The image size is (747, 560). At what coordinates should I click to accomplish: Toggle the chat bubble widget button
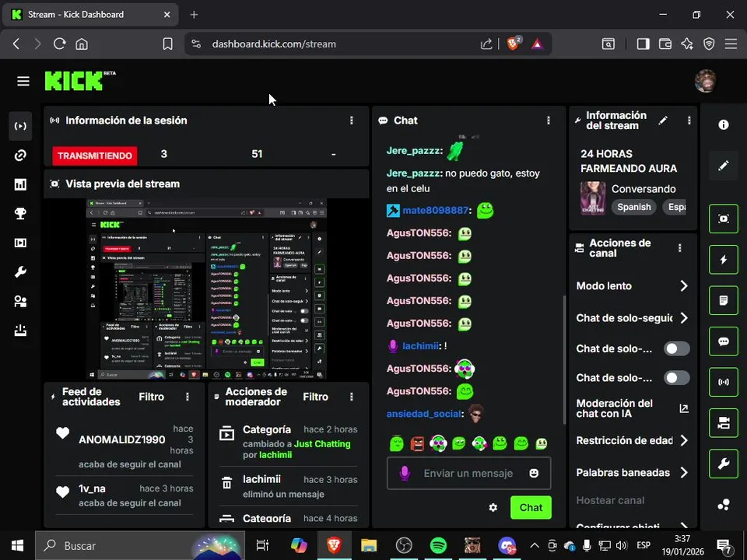tap(723, 341)
